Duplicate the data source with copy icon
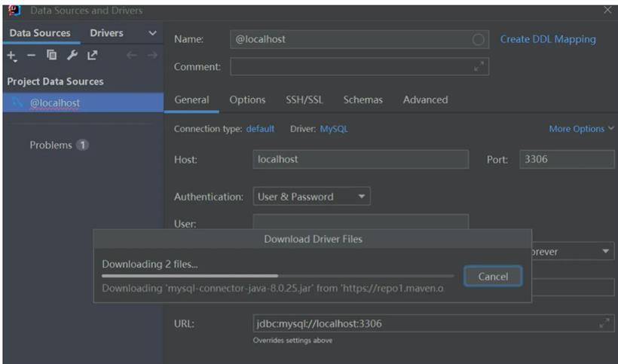Screen dimensions: 618x364 [52, 55]
